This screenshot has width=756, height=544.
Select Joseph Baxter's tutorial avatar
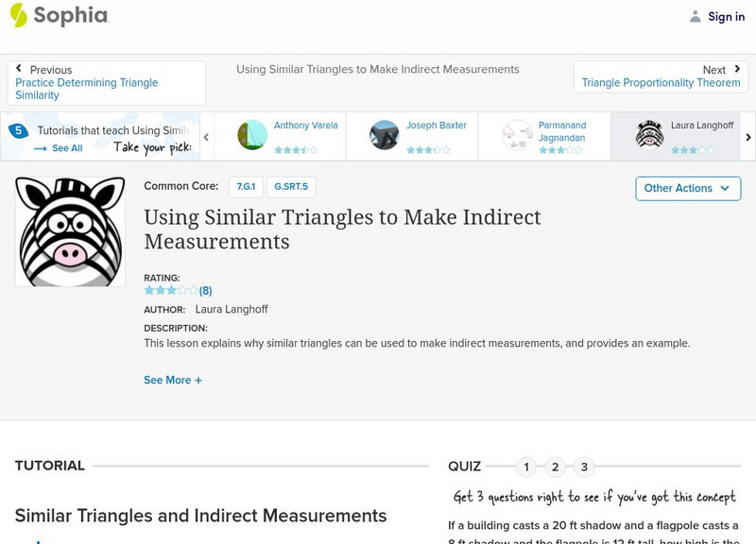(385, 135)
